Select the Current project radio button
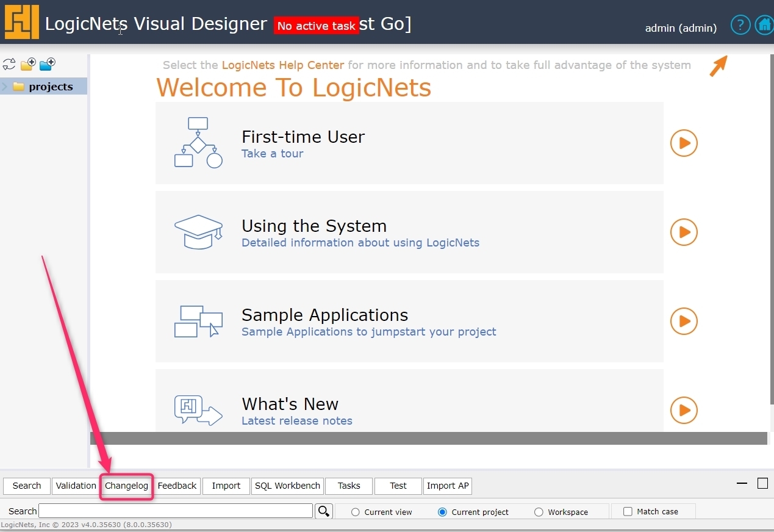Viewport: 774px width, 532px height. [x=443, y=512]
